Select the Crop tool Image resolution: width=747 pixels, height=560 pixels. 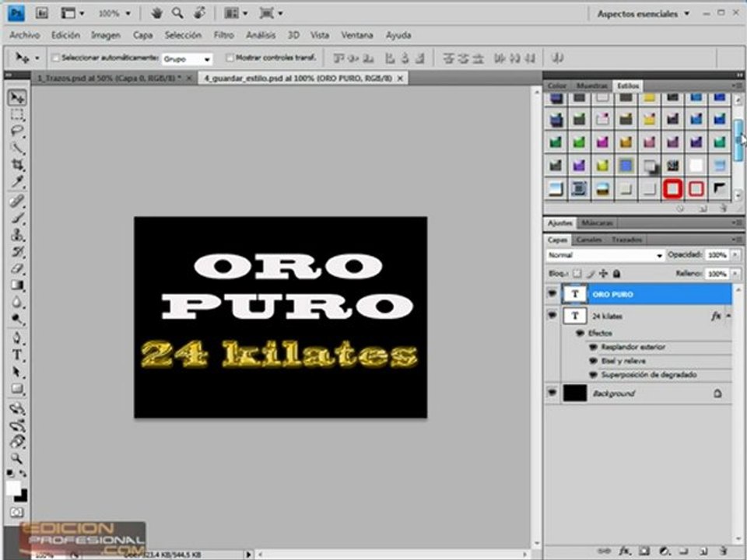coord(17,165)
